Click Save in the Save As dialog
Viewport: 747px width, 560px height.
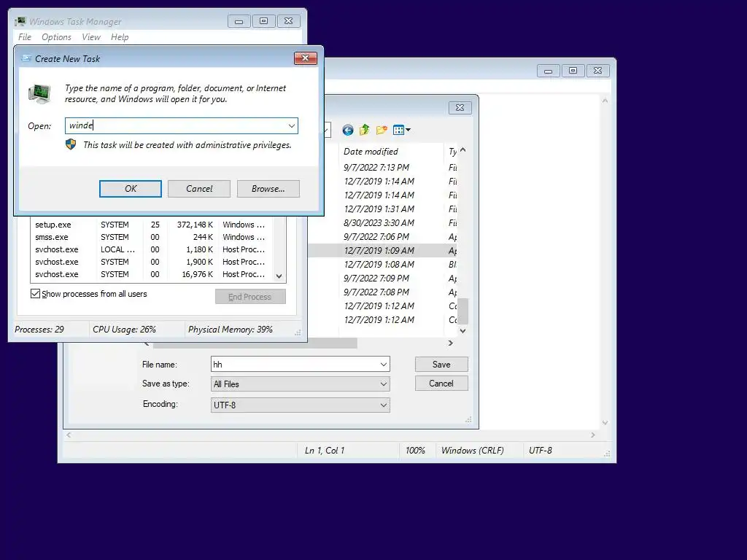(x=441, y=365)
